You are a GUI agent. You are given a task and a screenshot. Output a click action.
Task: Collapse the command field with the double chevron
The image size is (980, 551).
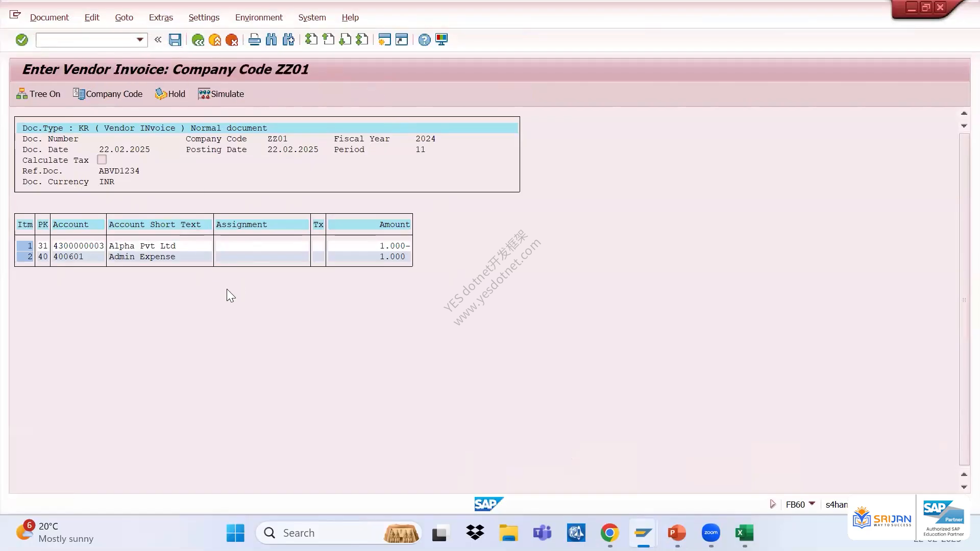pos(158,40)
